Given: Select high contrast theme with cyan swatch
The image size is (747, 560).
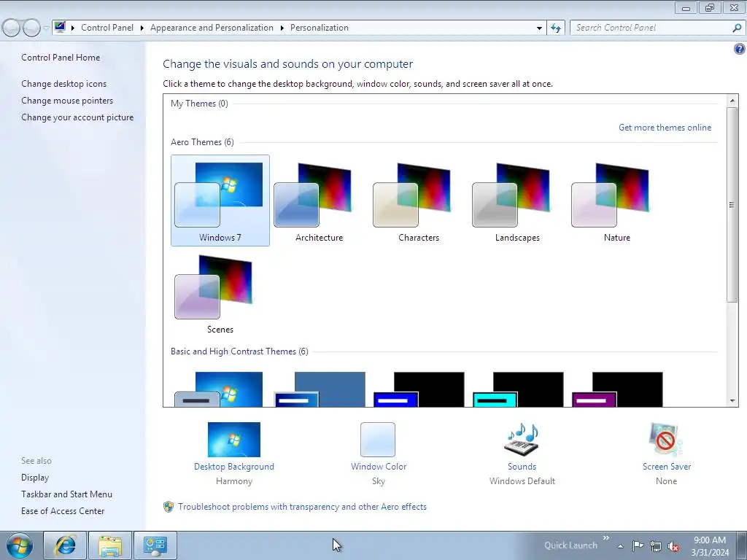Looking at the screenshot, I should tap(518, 389).
